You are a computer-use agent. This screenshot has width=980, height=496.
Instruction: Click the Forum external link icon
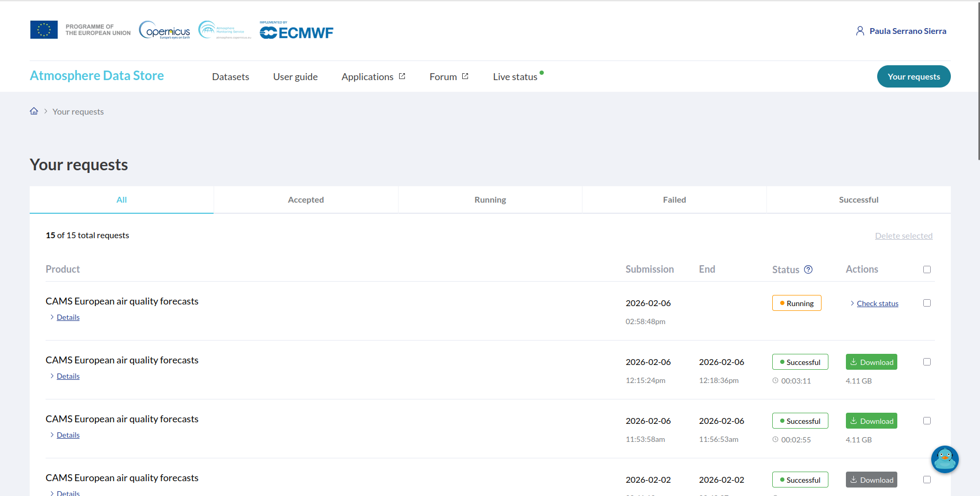click(x=465, y=76)
